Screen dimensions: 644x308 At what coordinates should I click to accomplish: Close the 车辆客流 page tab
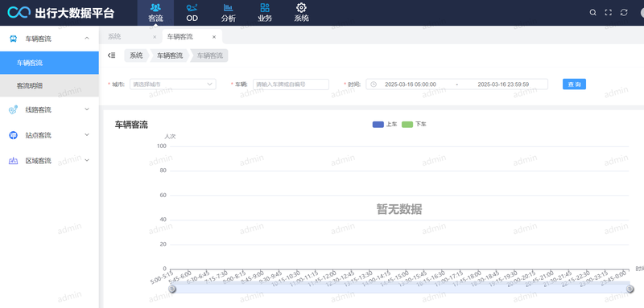pos(214,37)
